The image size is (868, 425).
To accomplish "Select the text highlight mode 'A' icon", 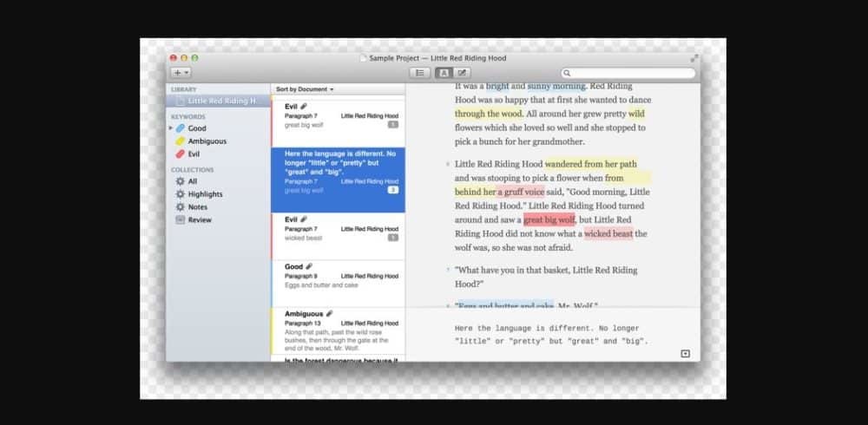I will tap(443, 74).
